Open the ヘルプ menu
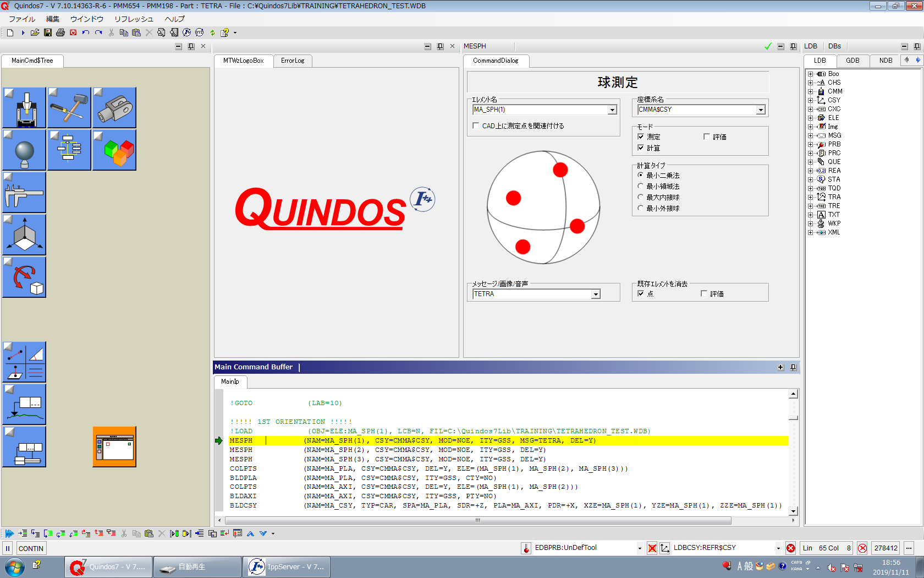 (x=175, y=19)
